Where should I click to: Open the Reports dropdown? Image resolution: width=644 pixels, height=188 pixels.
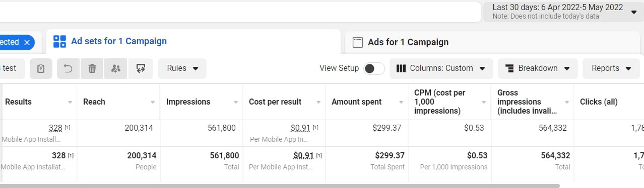coord(611,68)
